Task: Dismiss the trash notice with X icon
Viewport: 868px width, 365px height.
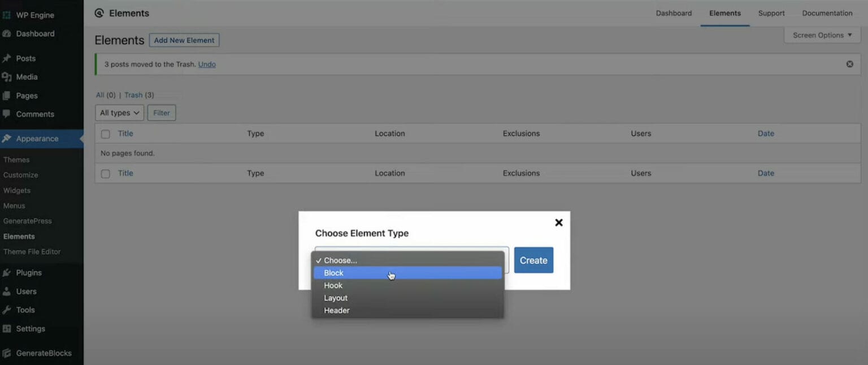Action: (x=849, y=64)
